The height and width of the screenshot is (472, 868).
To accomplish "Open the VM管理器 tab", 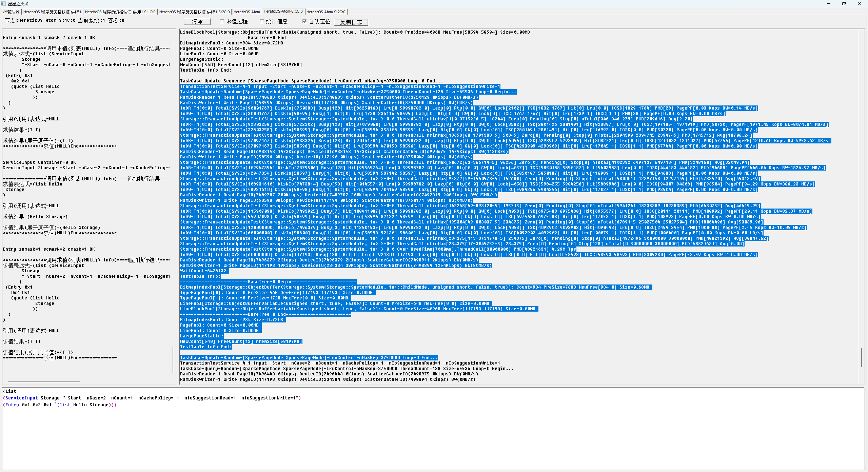I will (11, 12).
